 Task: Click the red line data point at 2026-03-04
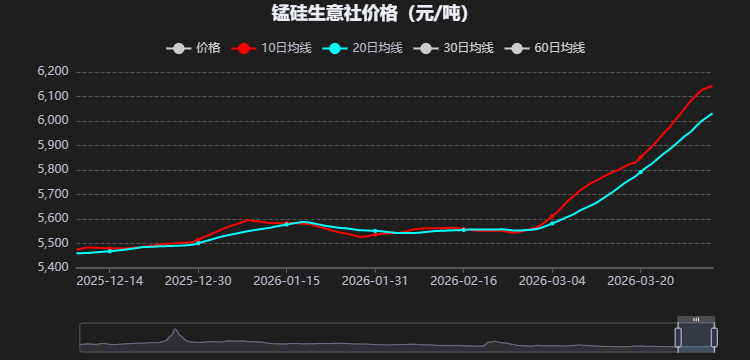click(552, 216)
